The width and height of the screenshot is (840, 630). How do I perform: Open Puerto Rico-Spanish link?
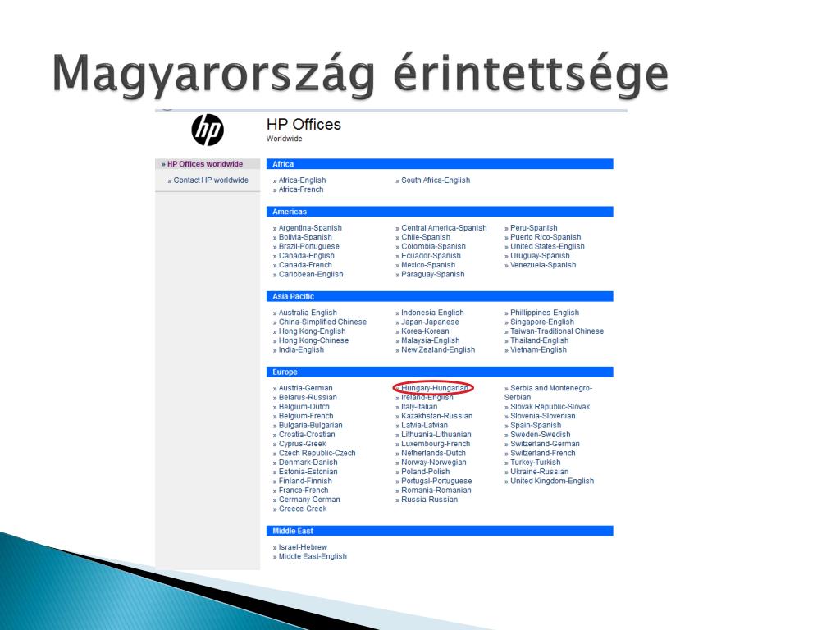tap(546, 237)
